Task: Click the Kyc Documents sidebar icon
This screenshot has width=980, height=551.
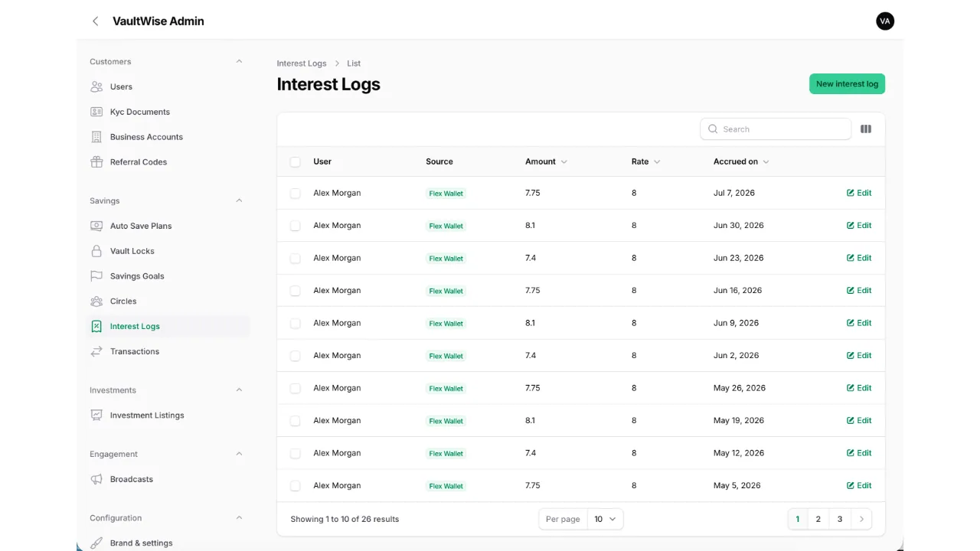Action: pos(96,112)
